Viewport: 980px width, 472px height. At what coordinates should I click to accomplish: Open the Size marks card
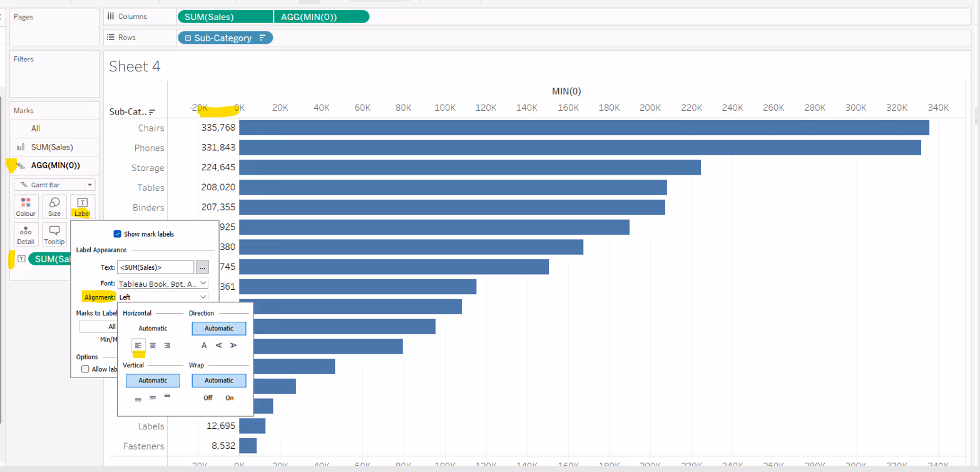(x=54, y=207)
